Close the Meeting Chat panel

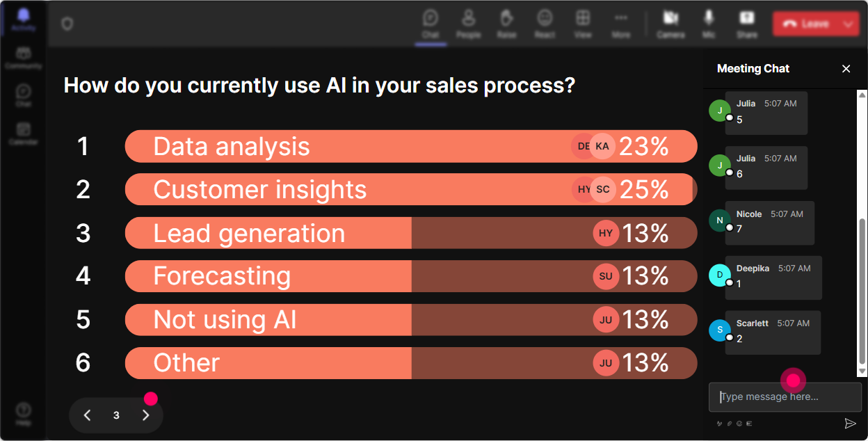846,68
